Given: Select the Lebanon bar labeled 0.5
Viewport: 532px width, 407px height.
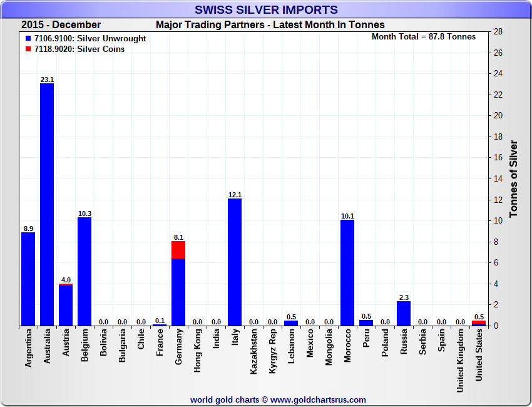Looking at the screenshot, I should pyautogui.click(x=291, y=323).
